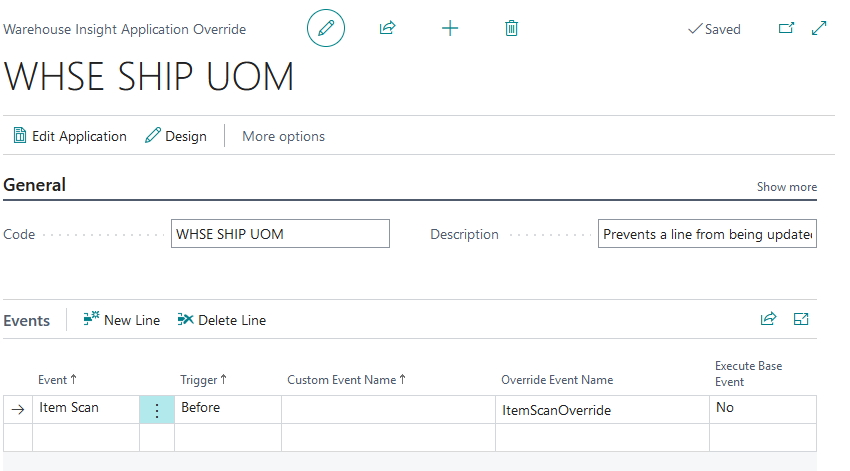Sort by the Event column header

[x=57, y=380]
